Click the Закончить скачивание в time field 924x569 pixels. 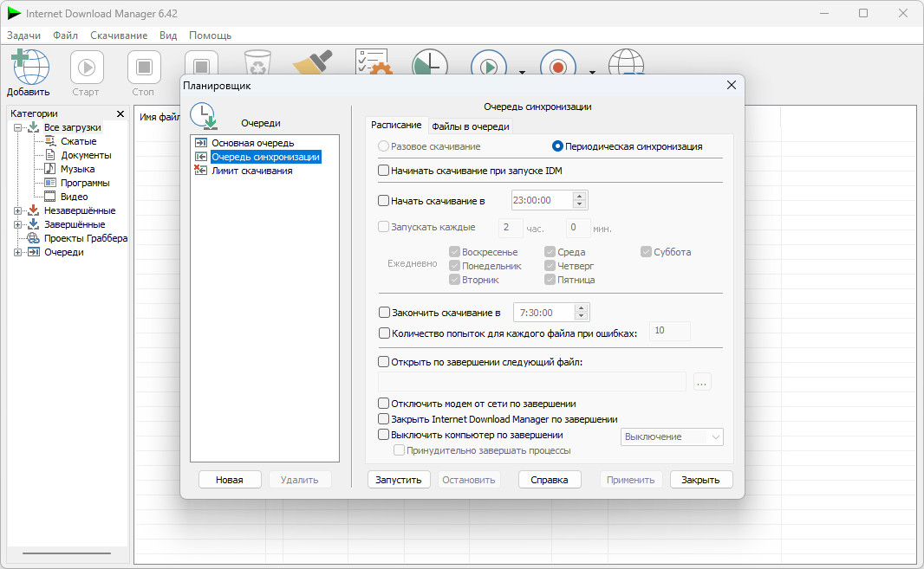coord(543,313)
